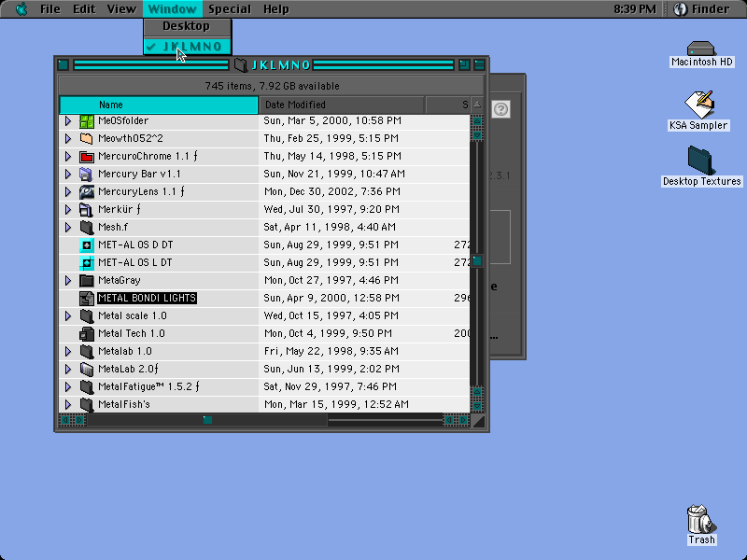Click the 8:39 PM menu bar clock
747x560 pixels.
click(x=635, y=9)
